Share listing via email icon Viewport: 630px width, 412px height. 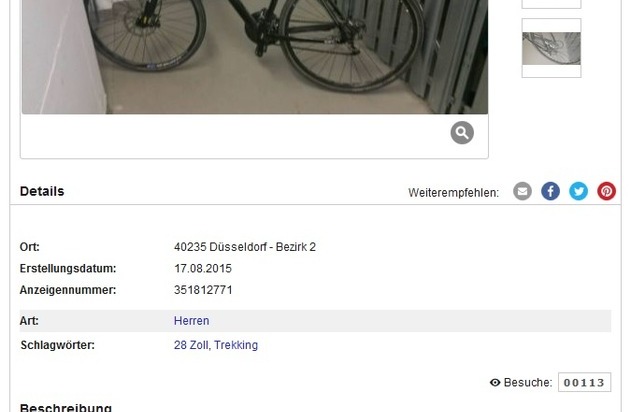click(522, 191)
